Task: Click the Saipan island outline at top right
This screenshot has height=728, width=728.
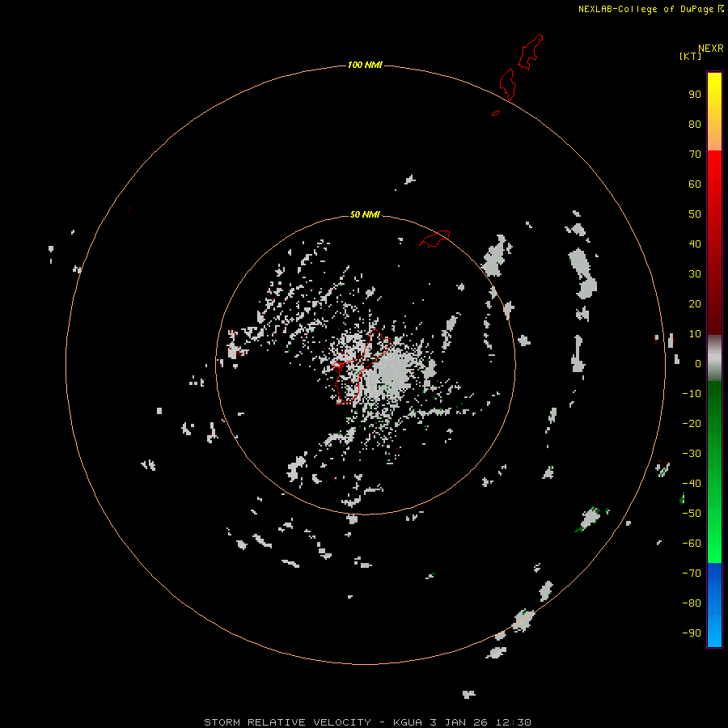Action: [530, 52]
